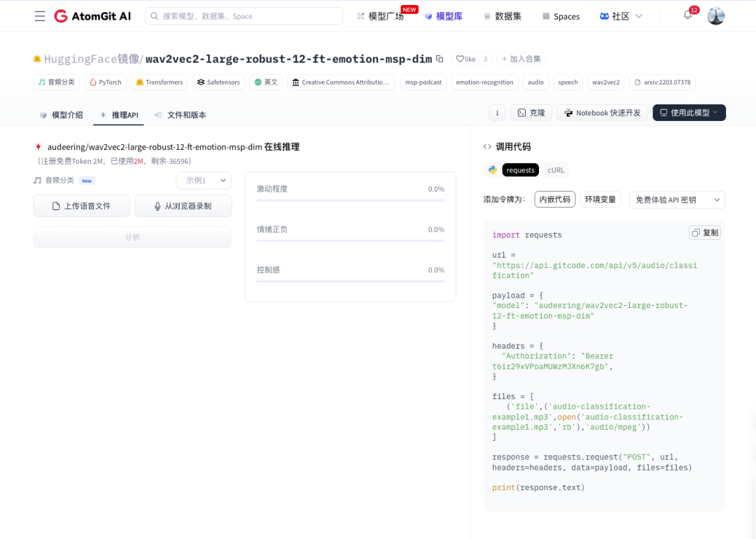Click the wav2vec2 tag
Viewport: 756px width, 539px height.
click(x=605, y=82)
